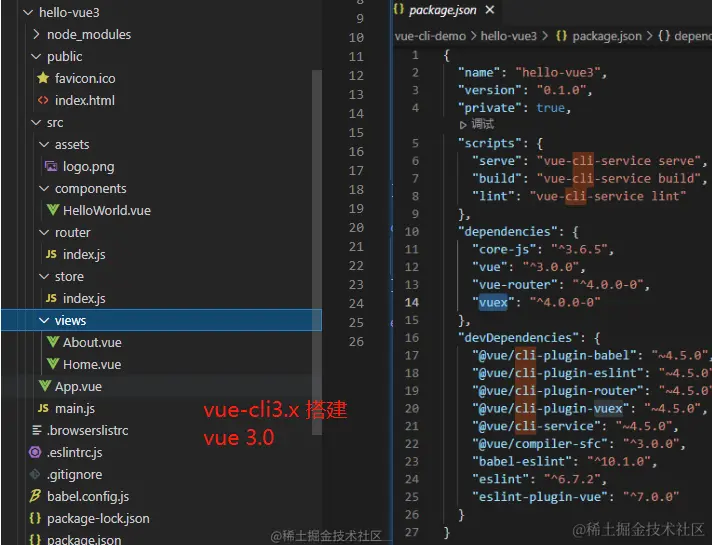
Task: Click the "vue-router" dependency on line 13
Action: coord(514,285)
